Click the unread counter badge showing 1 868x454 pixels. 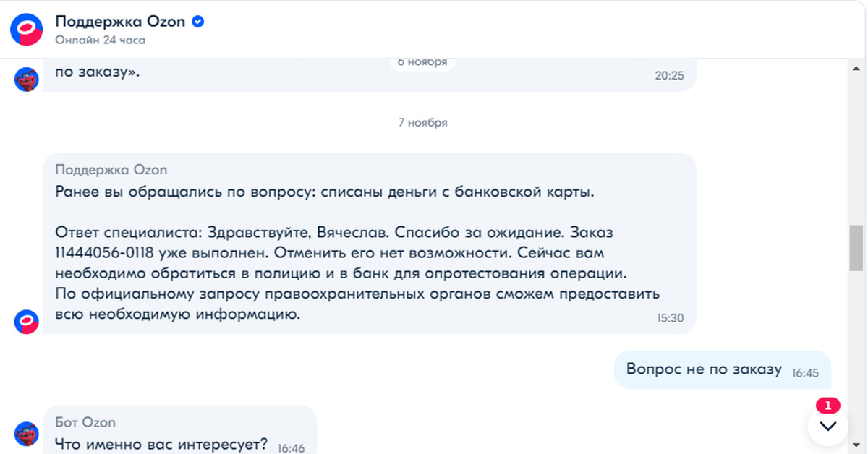[x=828, y=405]
